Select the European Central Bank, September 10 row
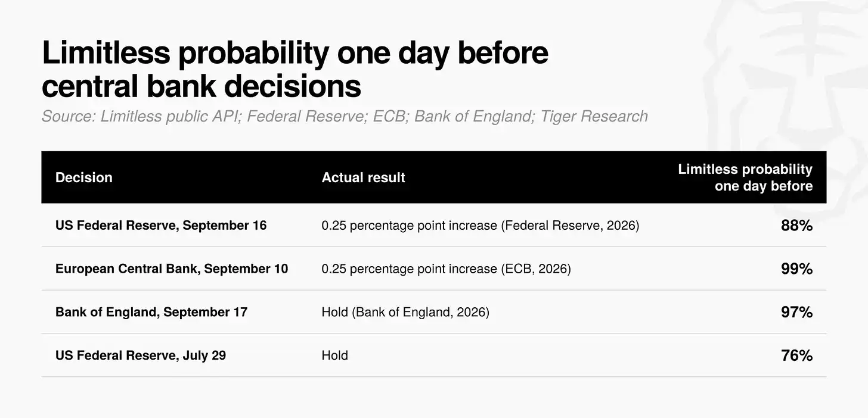 434,269
